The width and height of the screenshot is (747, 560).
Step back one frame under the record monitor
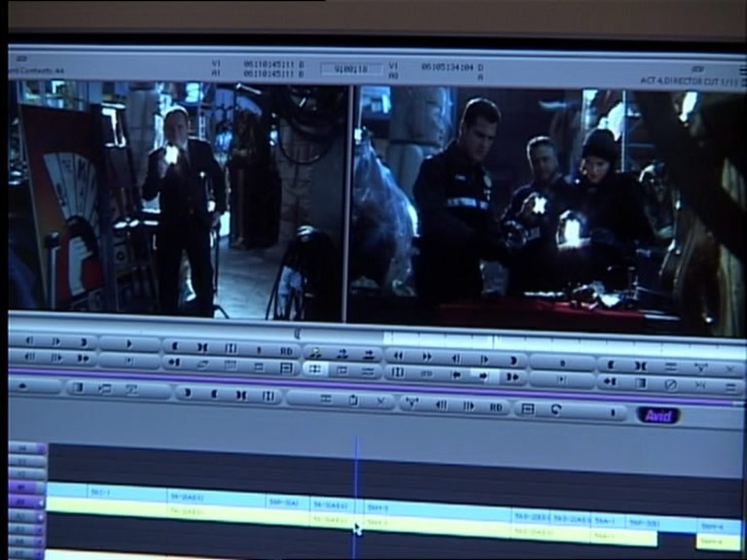[x=455, y=358]
